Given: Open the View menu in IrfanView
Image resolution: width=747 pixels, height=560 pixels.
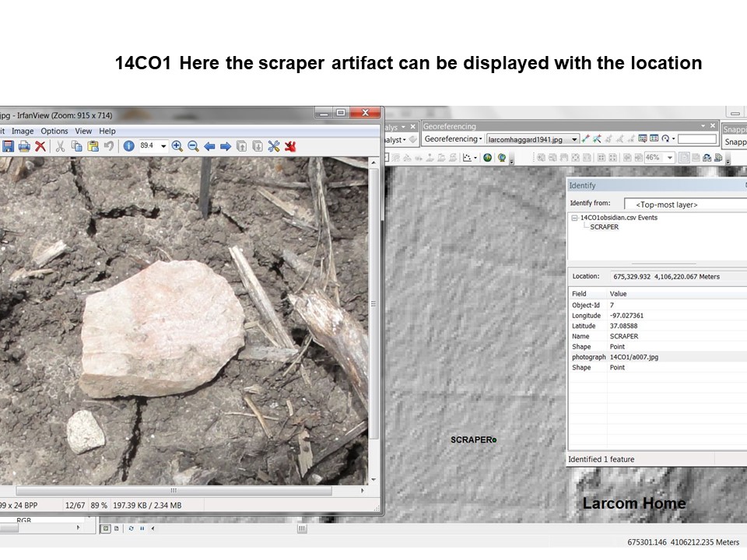Looking at the screenshot, I should tap(83, 131).
